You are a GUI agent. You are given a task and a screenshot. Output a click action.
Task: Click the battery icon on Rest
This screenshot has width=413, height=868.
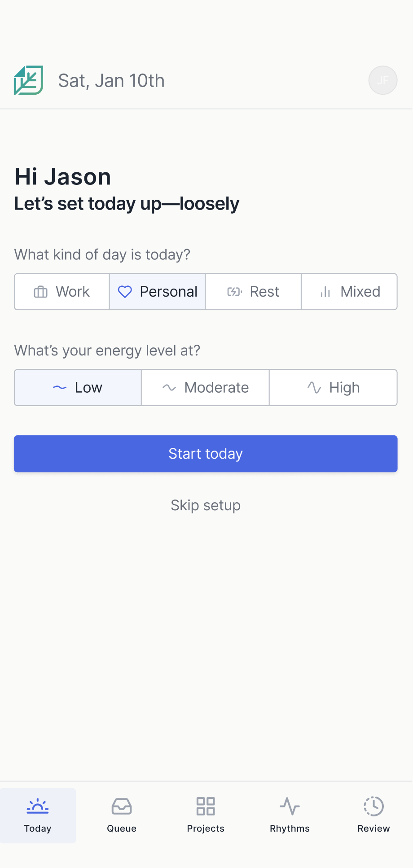click(x=234, y=292)
